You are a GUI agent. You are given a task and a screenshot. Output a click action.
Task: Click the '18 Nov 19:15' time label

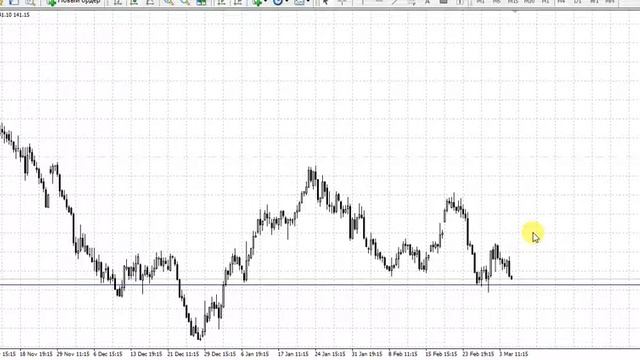click(36, 354)
